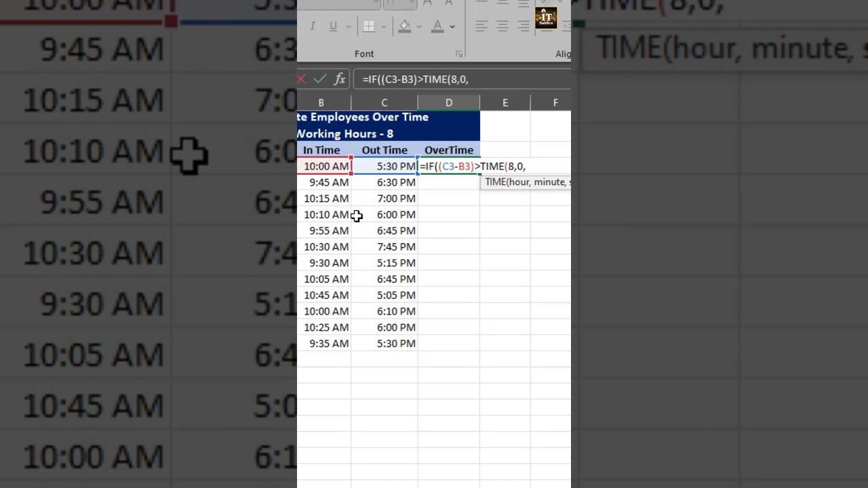The image size is (868, 488).
Task: Select In Time cell '9:35 AM'
Action: (323, 344)
